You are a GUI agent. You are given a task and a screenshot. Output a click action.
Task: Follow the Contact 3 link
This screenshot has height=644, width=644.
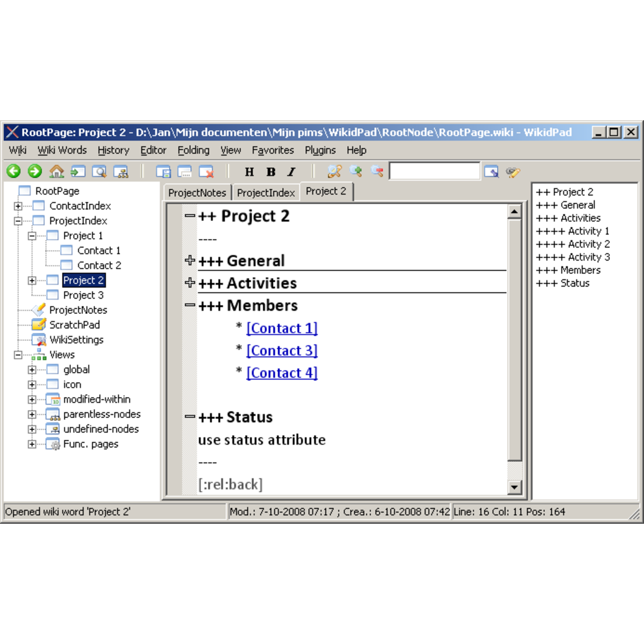tap(282, 351)
